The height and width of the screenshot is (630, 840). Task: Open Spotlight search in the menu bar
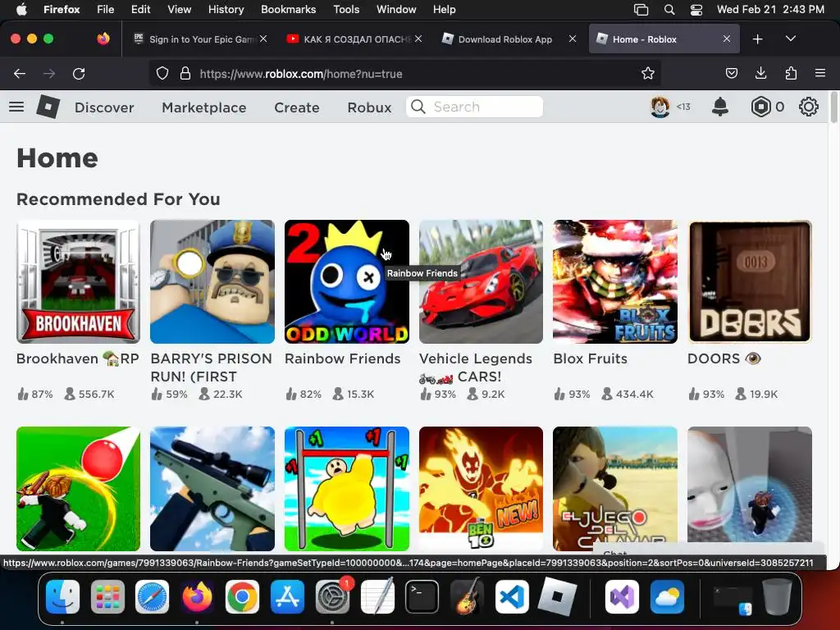669,9
